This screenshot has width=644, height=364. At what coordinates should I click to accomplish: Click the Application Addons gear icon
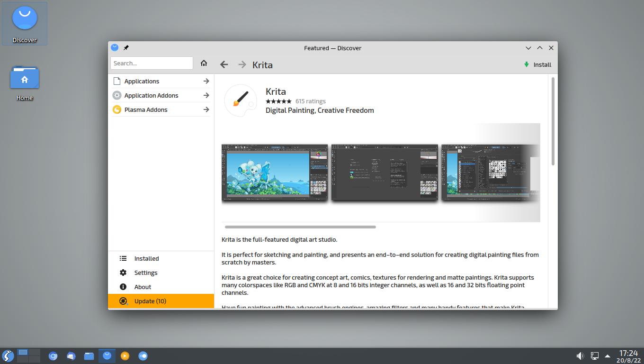pos(117,95)
